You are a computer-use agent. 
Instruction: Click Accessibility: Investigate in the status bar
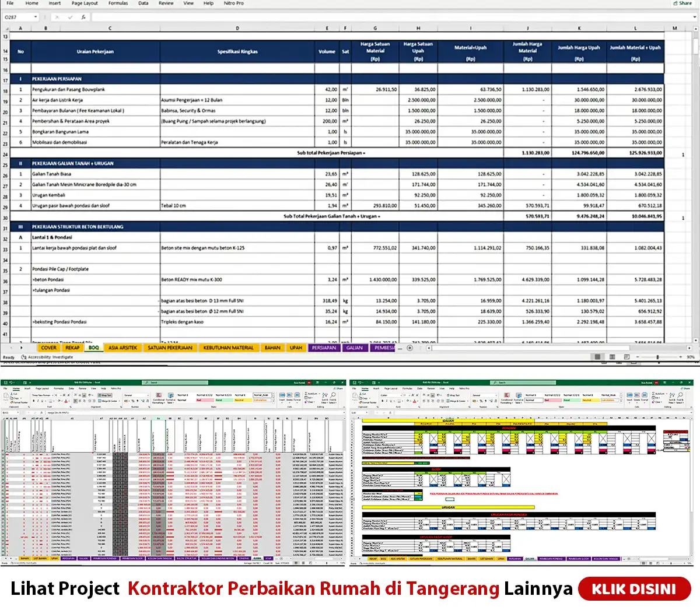tap(47, 357)
